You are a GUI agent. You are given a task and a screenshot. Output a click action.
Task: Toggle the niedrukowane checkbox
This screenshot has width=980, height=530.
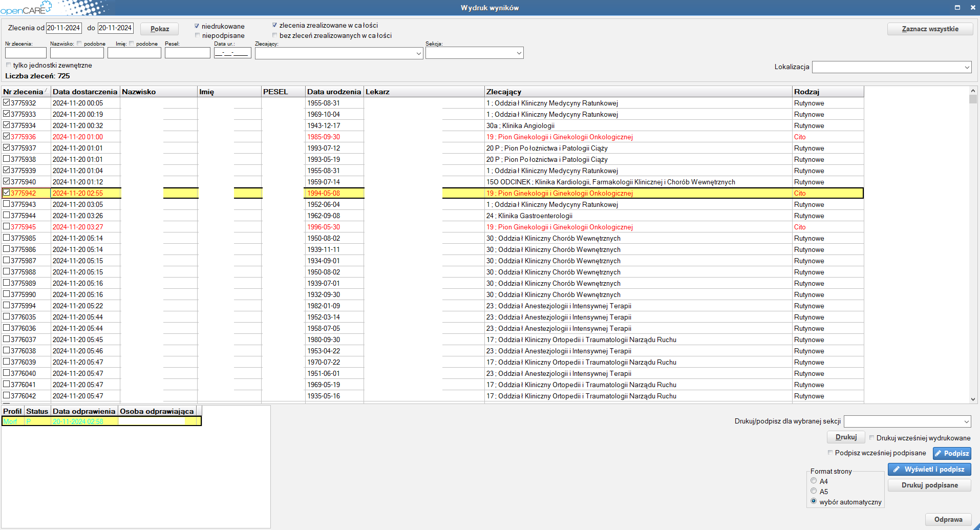point(197,26)
